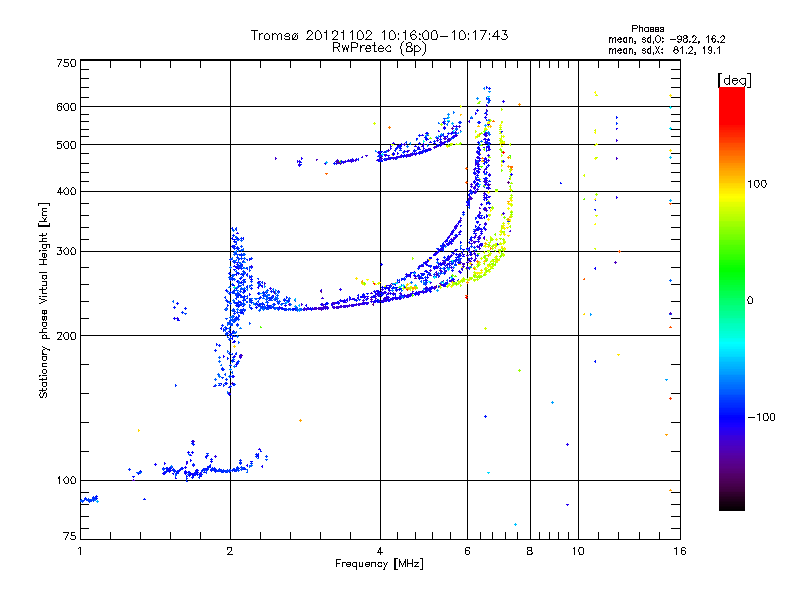Click the y-axis label "400"

coord(66,191)
